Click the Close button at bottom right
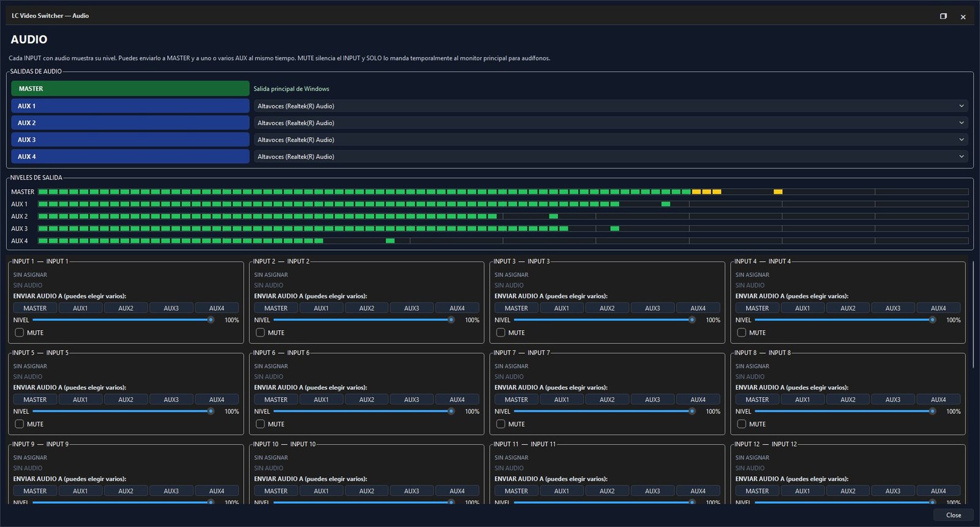980x527 pixels. (954, 515)
